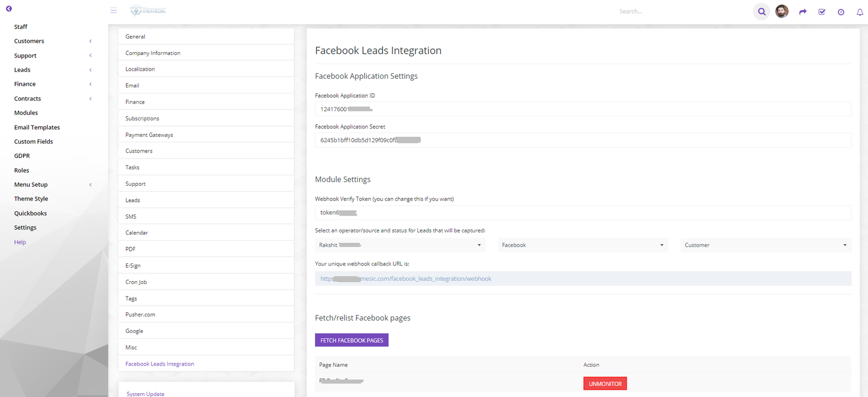Toggle the hamburger sidebar menu icon
The width and height of the screenshot is (868, 397).
coord(113,10)
